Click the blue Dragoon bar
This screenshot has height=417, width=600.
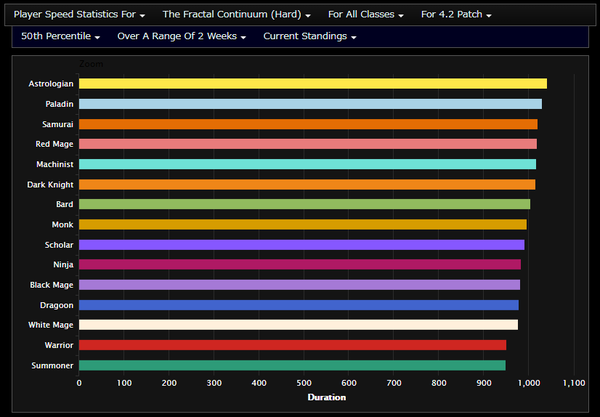point(299,305)
